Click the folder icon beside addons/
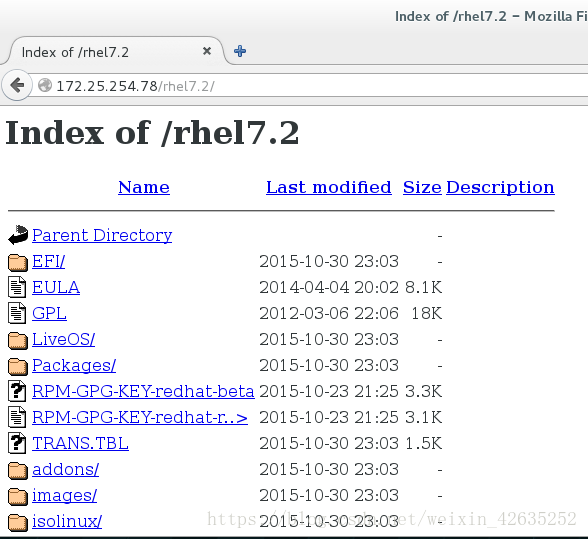Viewport: 588px width, 539px height. pos(18,470)
